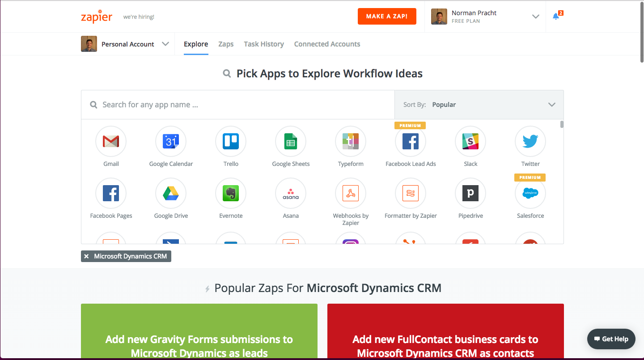Image resolution: width=644 pixels, height=360 pixels.
Task: Pick the Trello app icon
Action: [231, 141]
